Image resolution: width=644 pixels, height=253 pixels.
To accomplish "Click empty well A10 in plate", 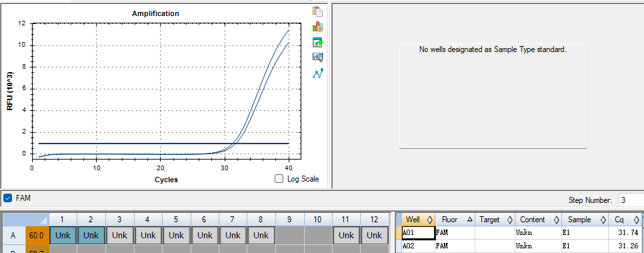I will [318, 236].
